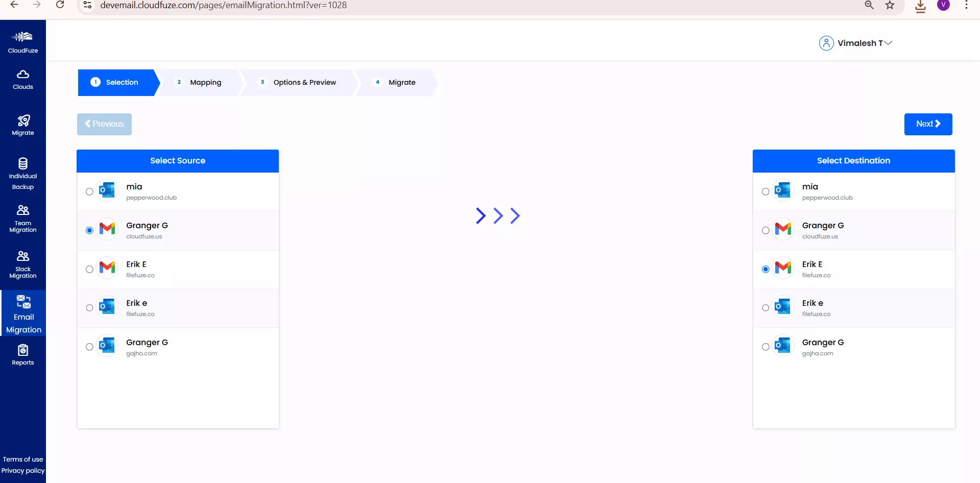This screenshot has height=483, width=980.
Task: Go to the Mapping step tab
Action: pyautogui.click(x=199, y=83)
